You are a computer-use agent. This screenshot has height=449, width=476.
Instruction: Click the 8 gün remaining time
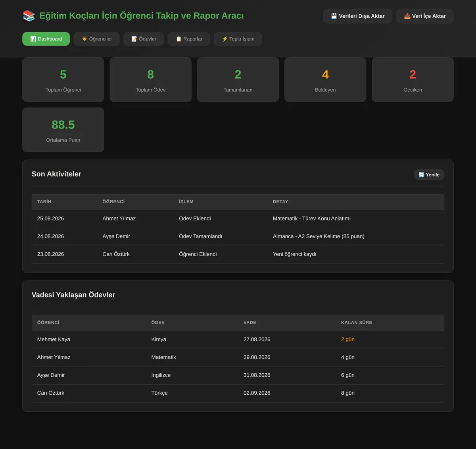pos(348,393)
